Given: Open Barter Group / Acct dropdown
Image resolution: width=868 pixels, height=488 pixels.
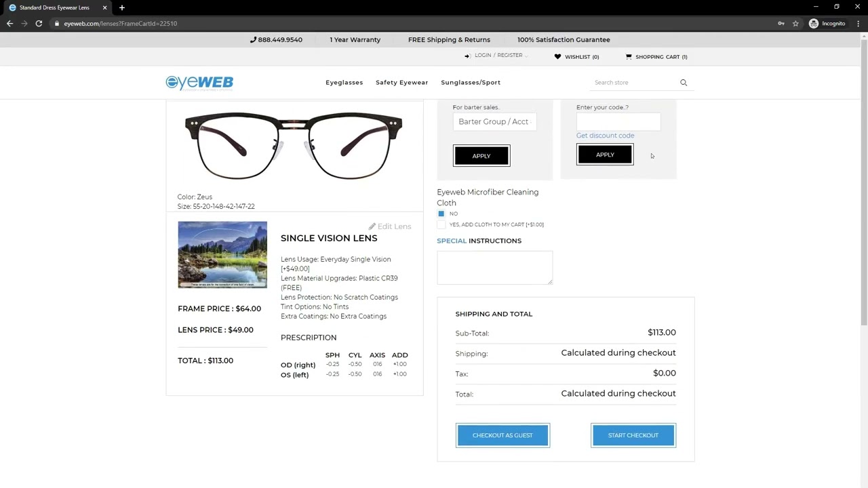Looking at the screenshot, I should coord(494,122).
